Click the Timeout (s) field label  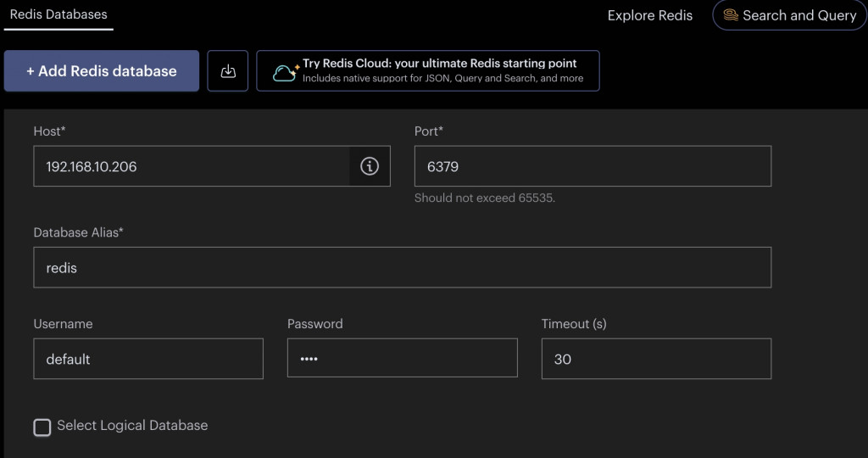click(x=574, y=324)
